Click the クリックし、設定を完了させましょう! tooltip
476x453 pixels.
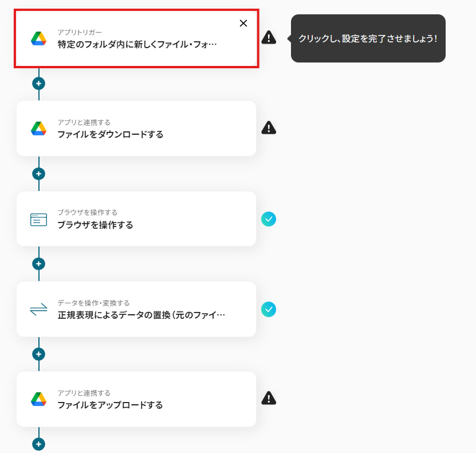(x=368, y=38)
